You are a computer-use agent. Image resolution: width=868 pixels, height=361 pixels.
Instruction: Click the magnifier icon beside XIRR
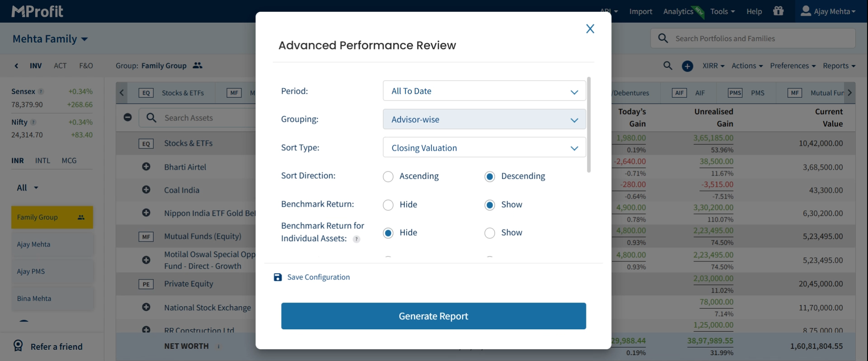click(x=668, y=66)
